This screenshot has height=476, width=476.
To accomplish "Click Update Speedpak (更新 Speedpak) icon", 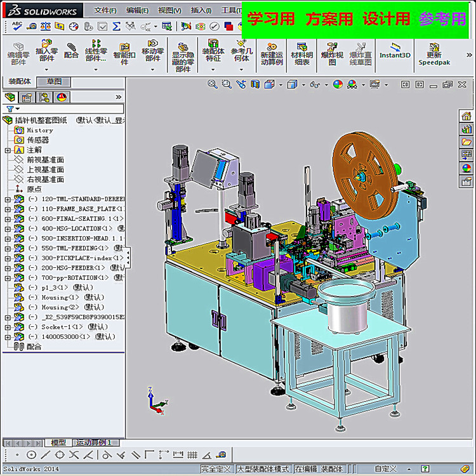I will coord(434,54).
